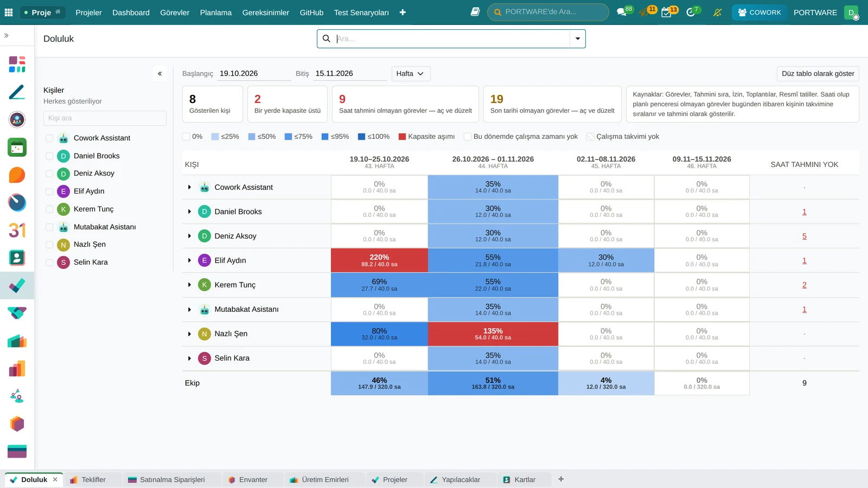Screen dimensions: 868x488
Task: Expand the left sidebar with chevron icon
Action: click(x=7, y=35)
